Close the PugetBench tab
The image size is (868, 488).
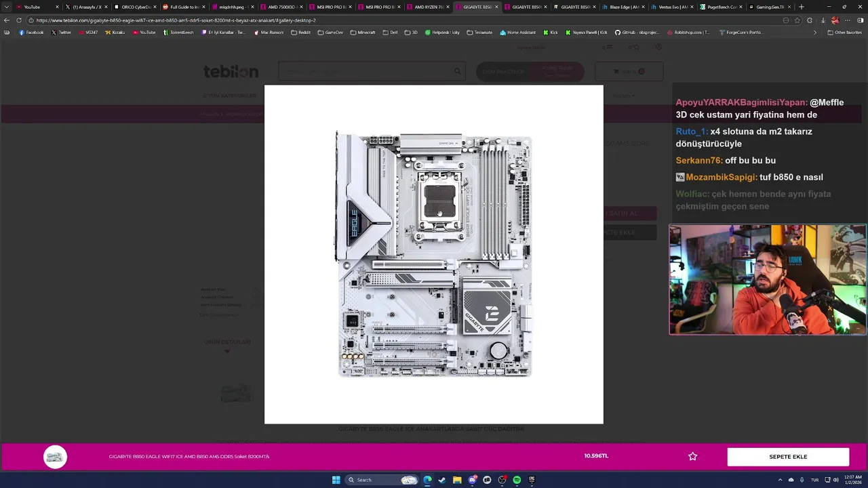tap(741, 7)
